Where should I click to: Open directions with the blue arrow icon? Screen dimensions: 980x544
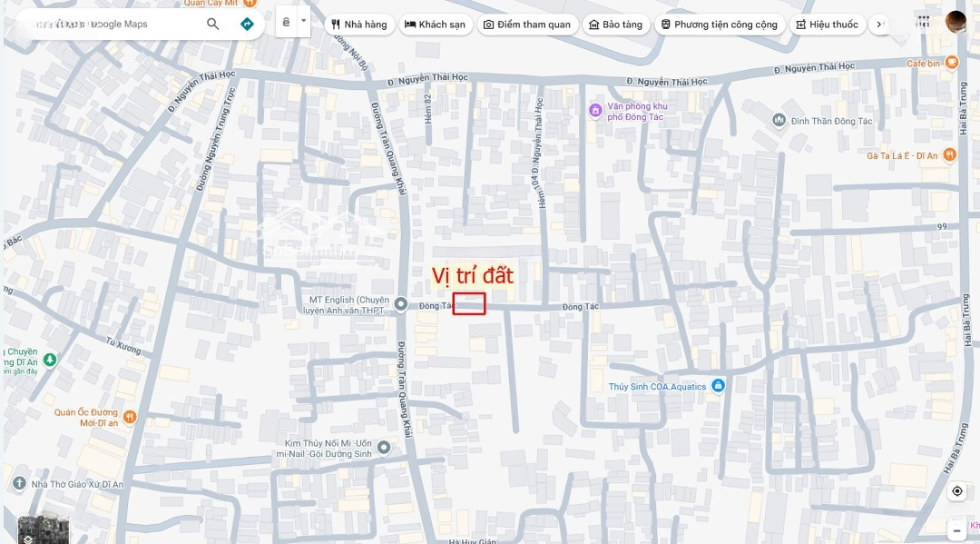pos(247,24)
